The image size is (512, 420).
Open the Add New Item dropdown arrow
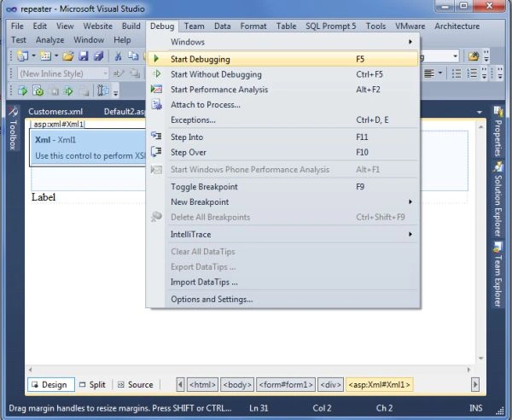[56, 56]
